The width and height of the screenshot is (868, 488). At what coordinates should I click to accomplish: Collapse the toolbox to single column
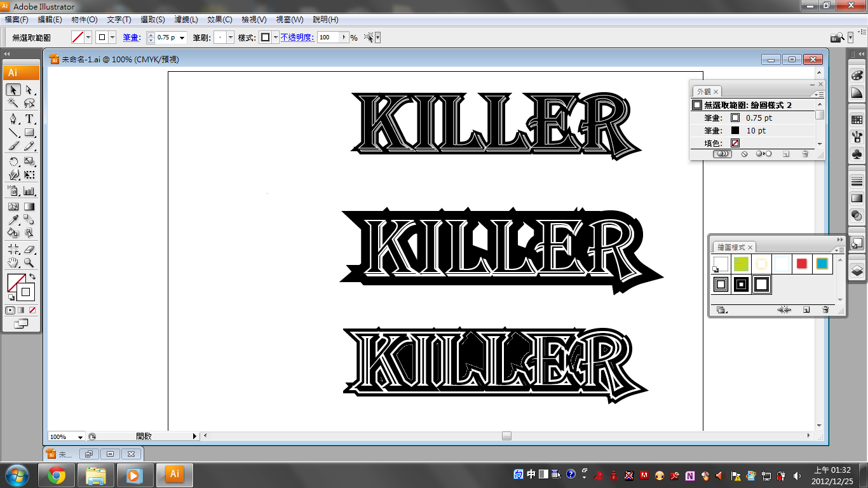click(x=8, y=55)
